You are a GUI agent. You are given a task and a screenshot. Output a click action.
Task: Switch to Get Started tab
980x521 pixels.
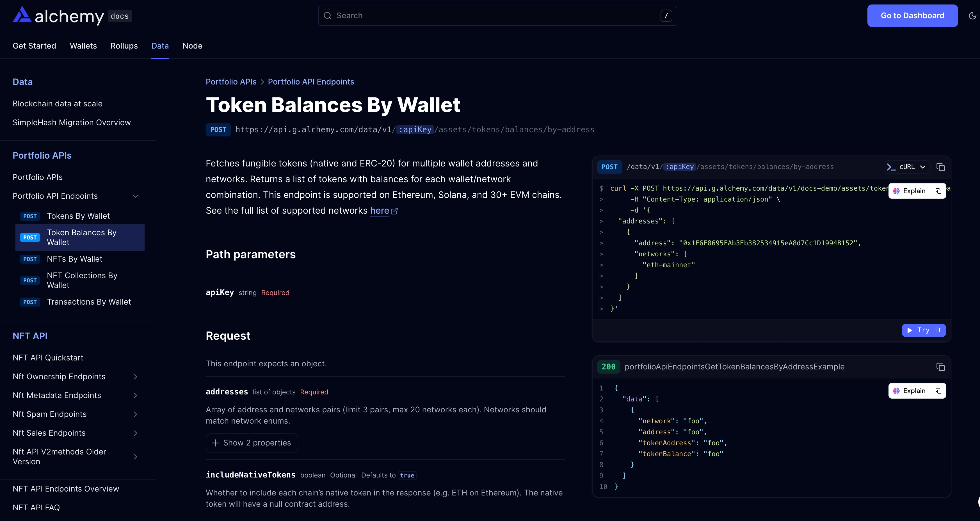coord(34,46)
